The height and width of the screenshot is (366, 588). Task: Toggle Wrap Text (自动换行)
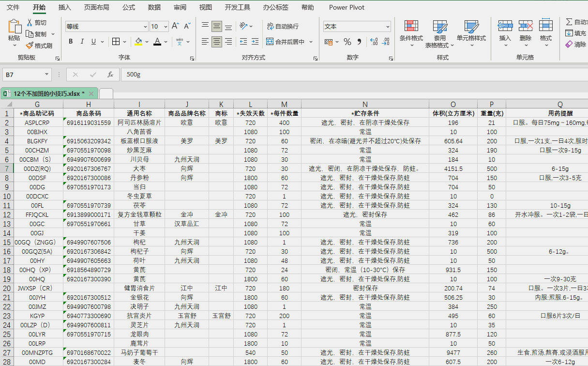coord(282,26)
